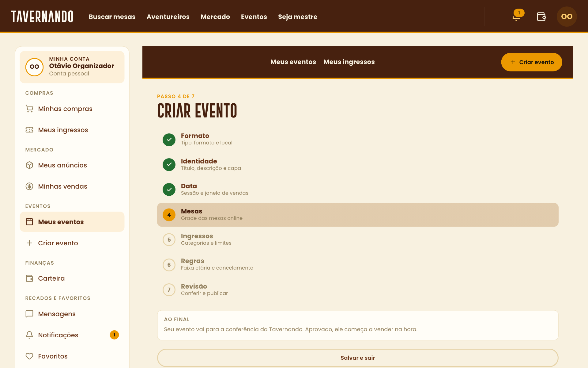
Task: Open Mercado in top navigation
Action: pyautogui.click(x=215, y=17)
